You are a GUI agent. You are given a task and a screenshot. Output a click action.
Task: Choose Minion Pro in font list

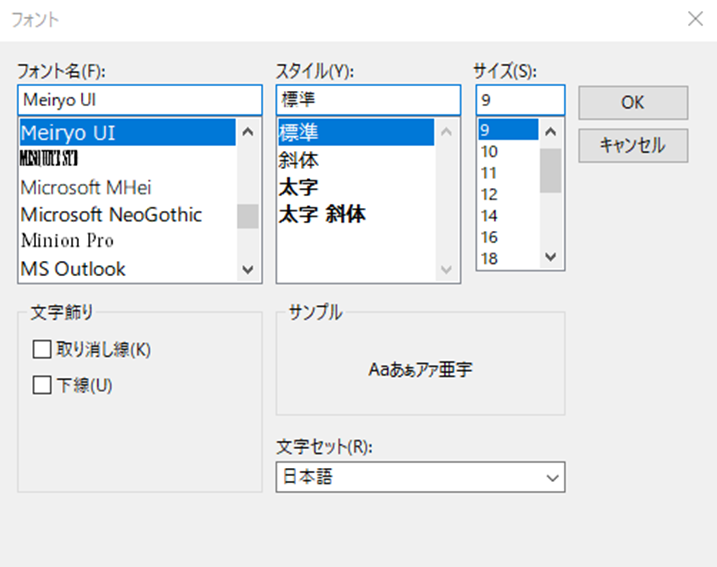point(68,242)
